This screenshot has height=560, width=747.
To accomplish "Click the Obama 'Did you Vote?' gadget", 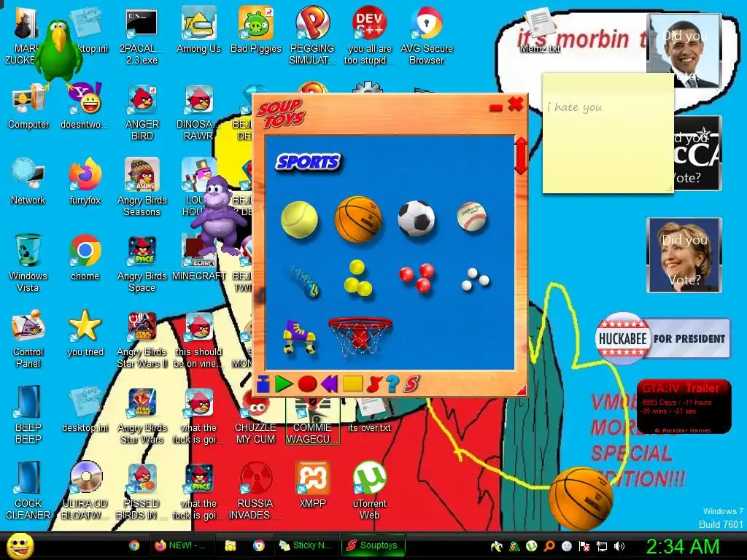I will [684, 51].
